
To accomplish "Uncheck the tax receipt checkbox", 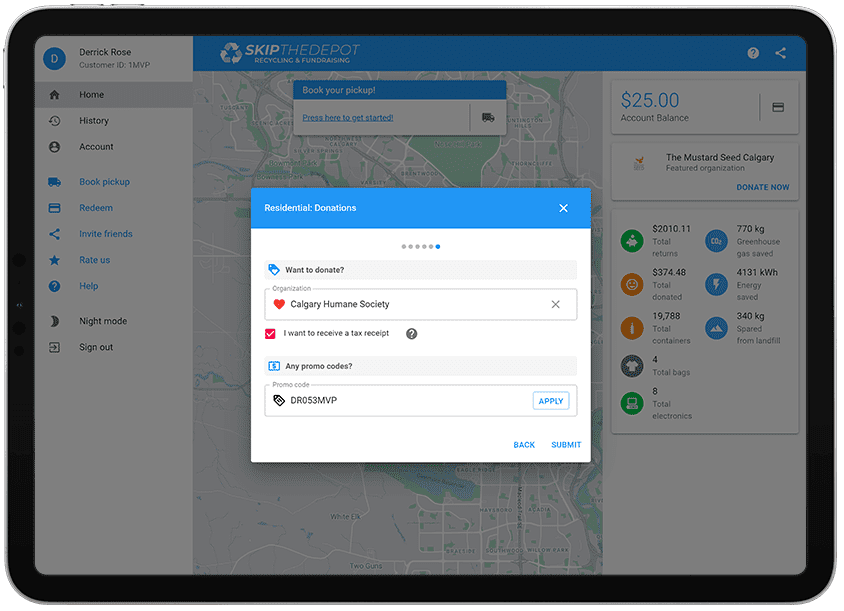I will (270, 334).
